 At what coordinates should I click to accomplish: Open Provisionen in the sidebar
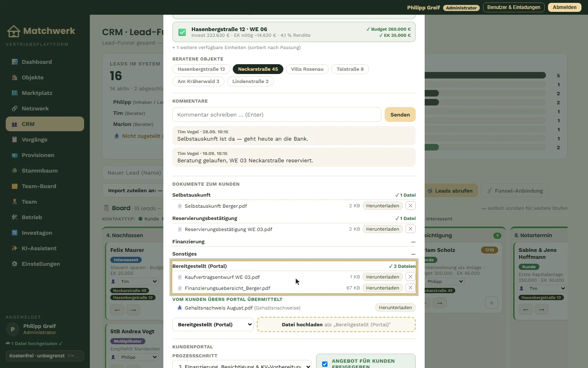tap(45, 155)
